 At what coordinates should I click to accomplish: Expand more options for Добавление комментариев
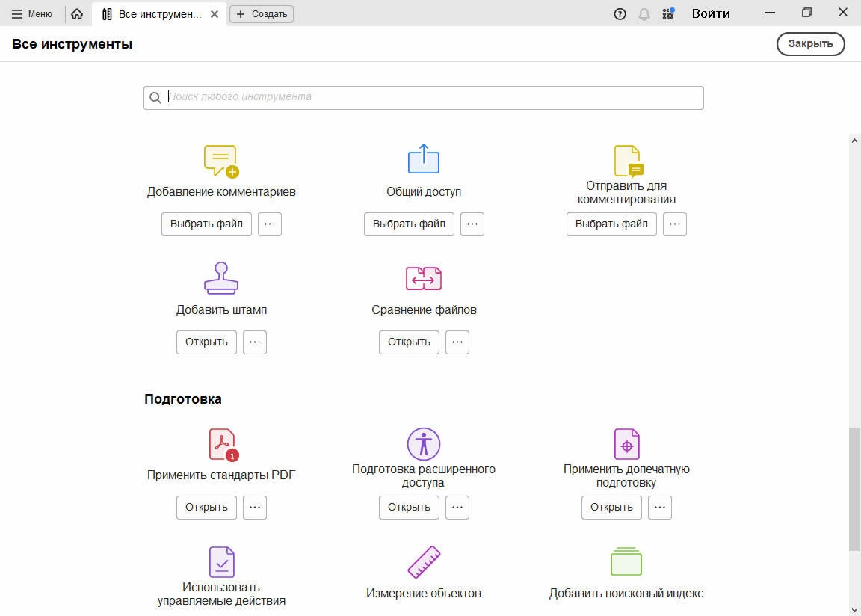point(270,224)
